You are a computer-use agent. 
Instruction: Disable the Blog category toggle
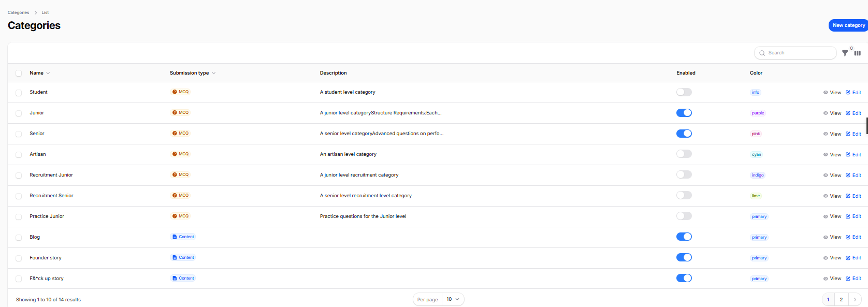point(684,237)
